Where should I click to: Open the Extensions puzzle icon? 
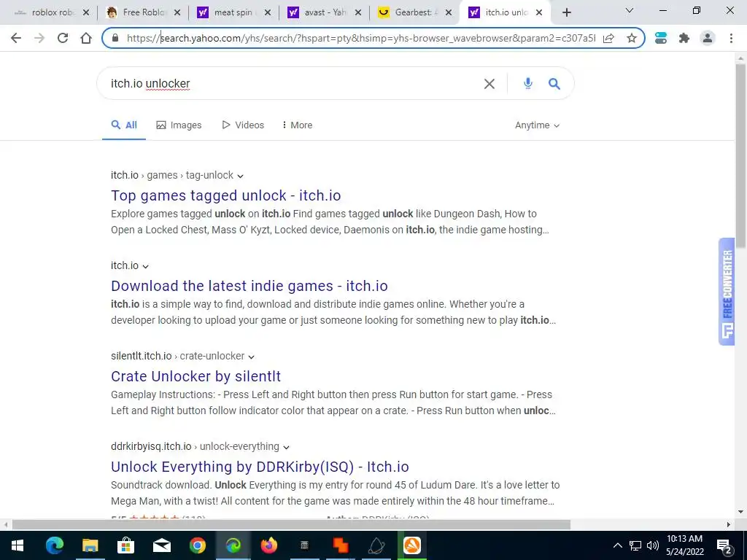point(684,38)
